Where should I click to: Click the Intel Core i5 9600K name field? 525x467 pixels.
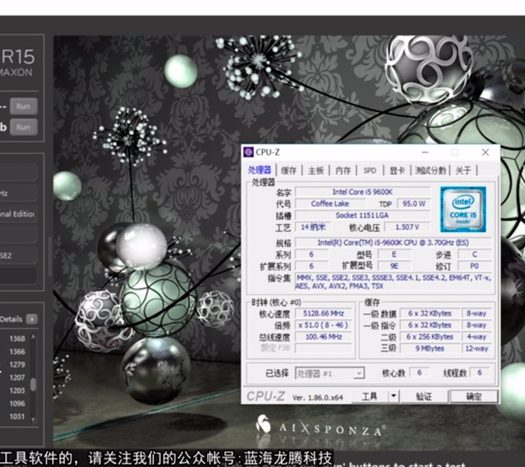(x=362, y=192)
